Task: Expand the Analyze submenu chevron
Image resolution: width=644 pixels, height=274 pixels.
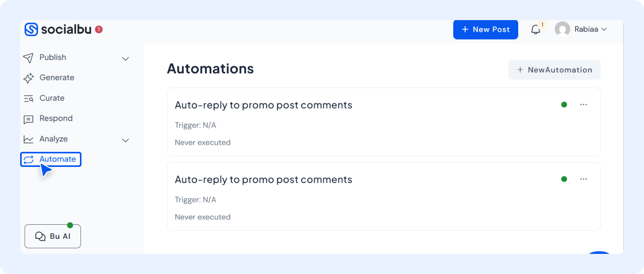Action: tap(126, 140)
